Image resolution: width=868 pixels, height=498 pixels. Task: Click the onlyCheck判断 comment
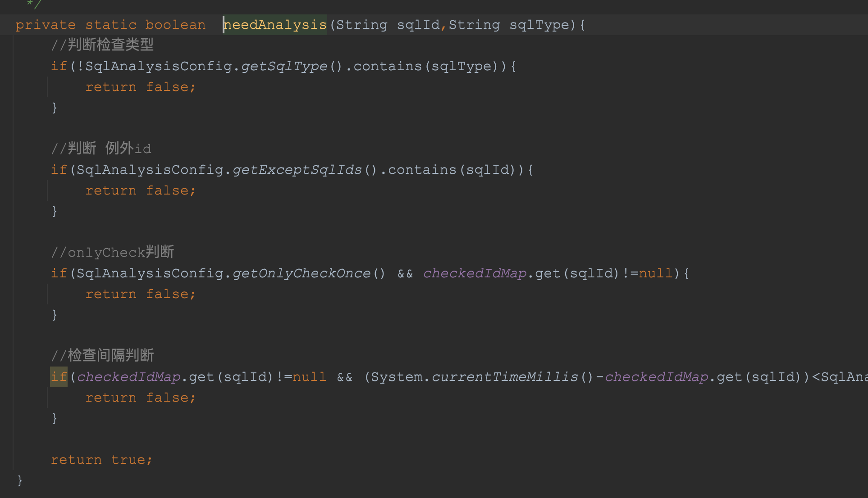click(113, 252)
